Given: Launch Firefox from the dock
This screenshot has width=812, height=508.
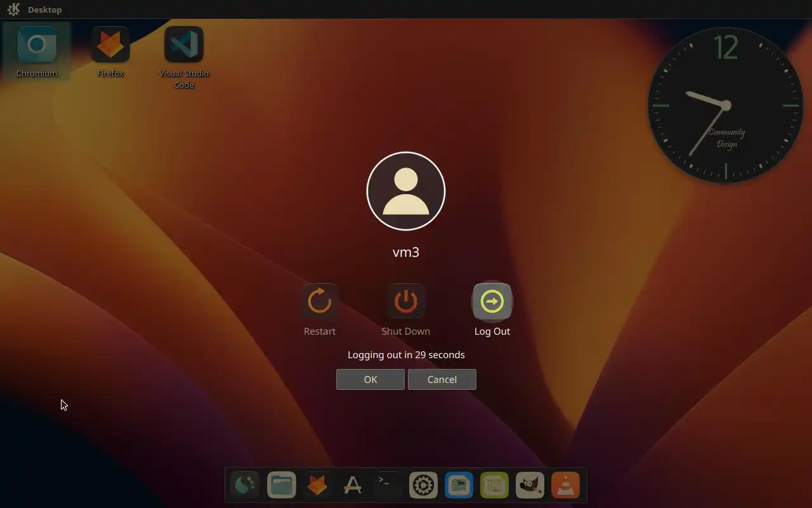Looking at the screenshot, I should click(x=317, y=486).
